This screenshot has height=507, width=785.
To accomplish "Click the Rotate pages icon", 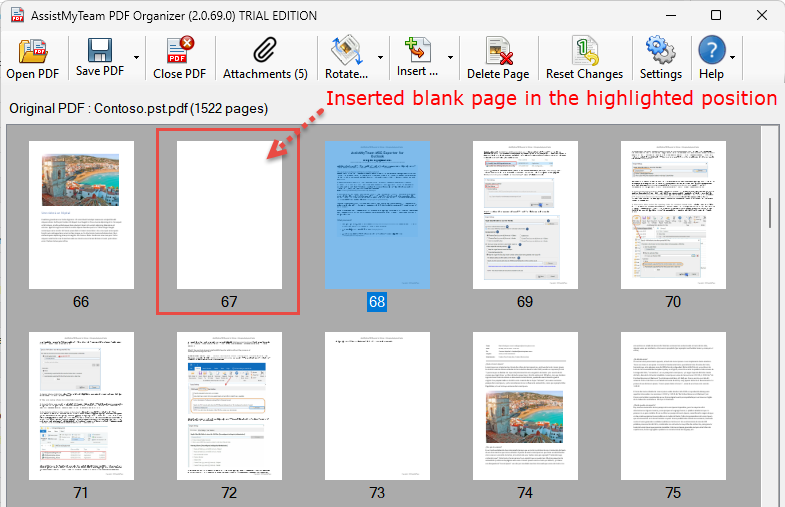I will [346, 50].
